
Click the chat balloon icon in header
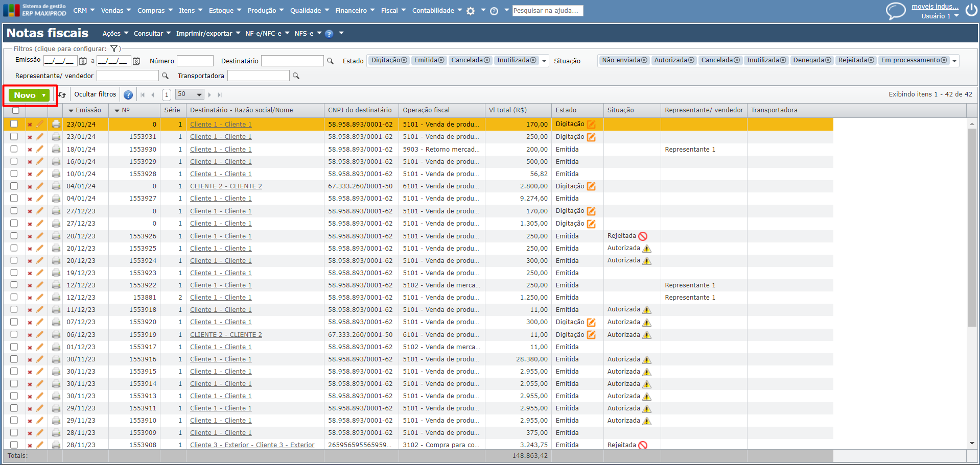point(895,11)
